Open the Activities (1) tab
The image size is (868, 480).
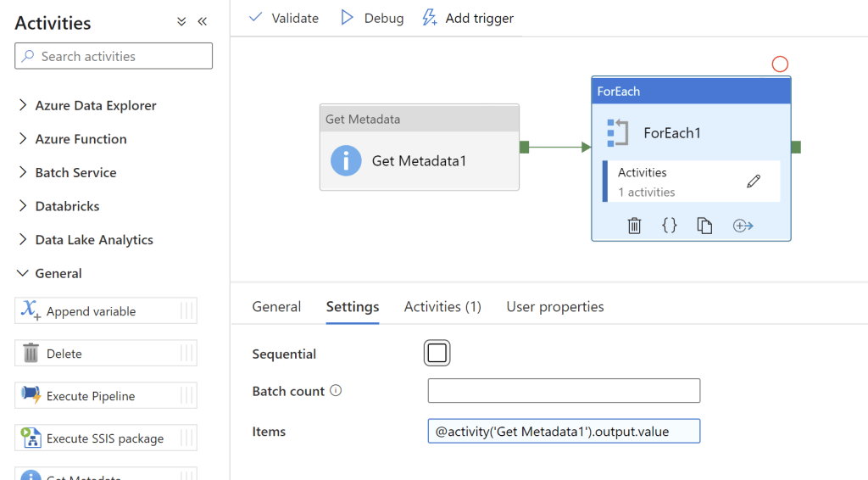pyautogui.click(x=442, y=307)
